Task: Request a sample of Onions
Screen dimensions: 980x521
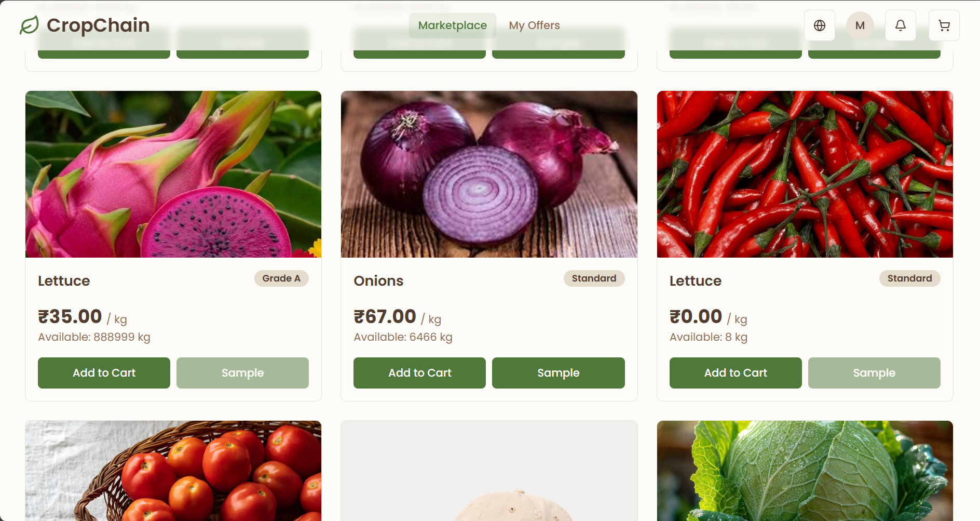Action: tap(559, 373)
